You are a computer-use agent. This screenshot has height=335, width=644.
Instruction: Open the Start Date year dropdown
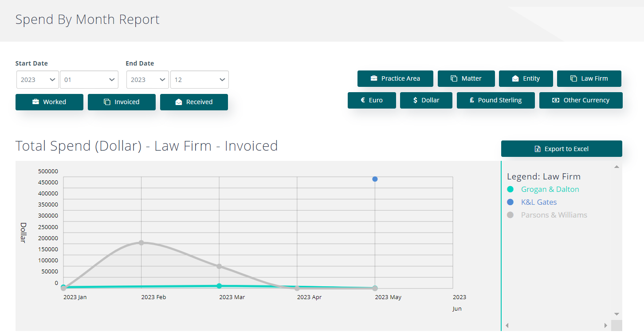pos(38,80)
